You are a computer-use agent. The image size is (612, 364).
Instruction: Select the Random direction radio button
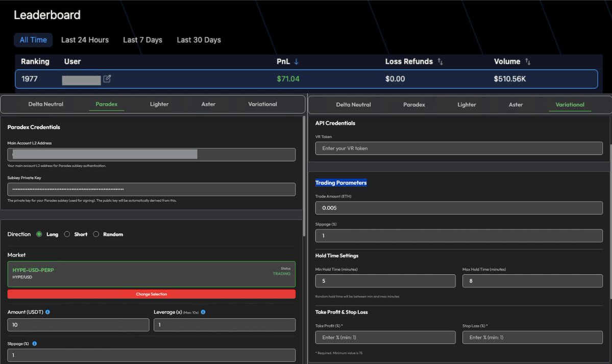point(96,234)
